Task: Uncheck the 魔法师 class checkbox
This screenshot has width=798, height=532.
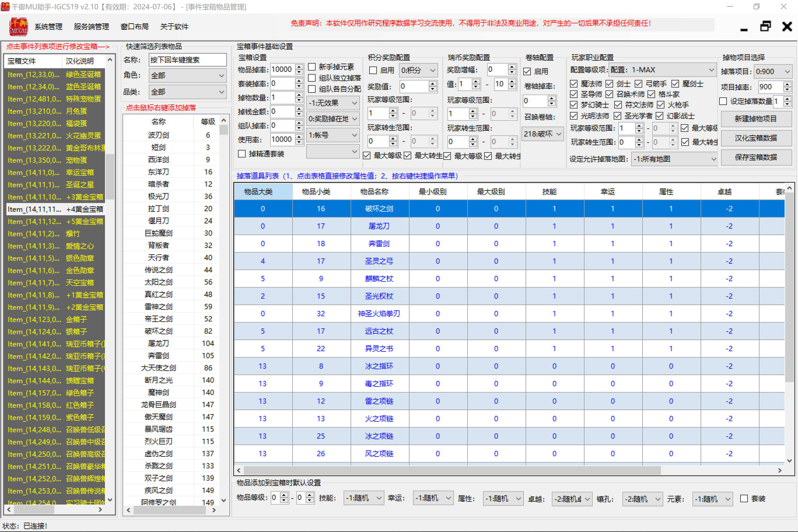Action: (574, 83)
